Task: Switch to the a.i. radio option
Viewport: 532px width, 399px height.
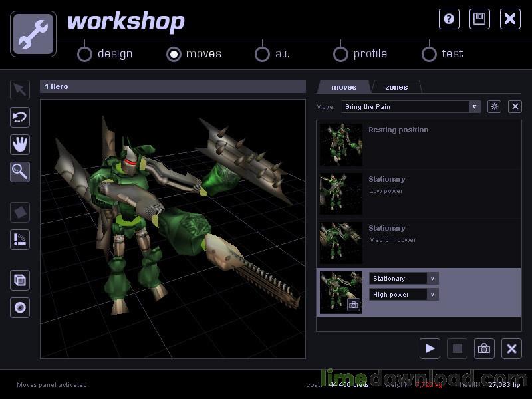Action: [263, 53]
